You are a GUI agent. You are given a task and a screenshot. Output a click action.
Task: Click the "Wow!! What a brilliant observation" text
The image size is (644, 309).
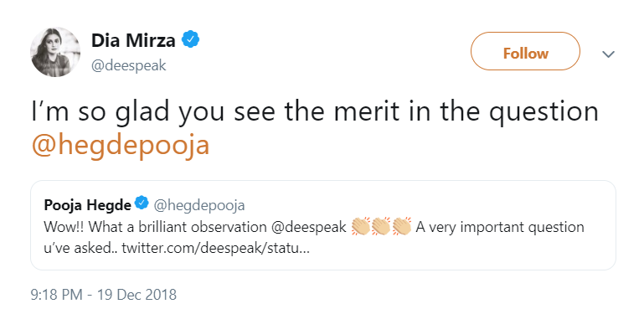(x=156, y=227)
